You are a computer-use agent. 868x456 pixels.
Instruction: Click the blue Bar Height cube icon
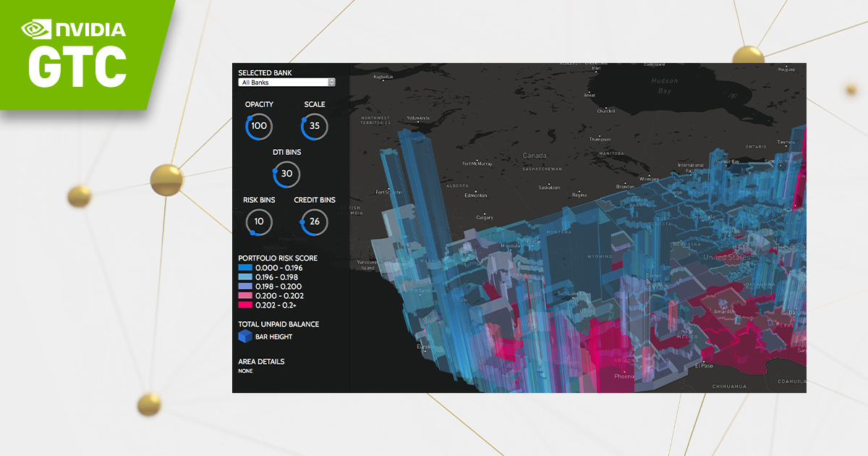[244, 337]
